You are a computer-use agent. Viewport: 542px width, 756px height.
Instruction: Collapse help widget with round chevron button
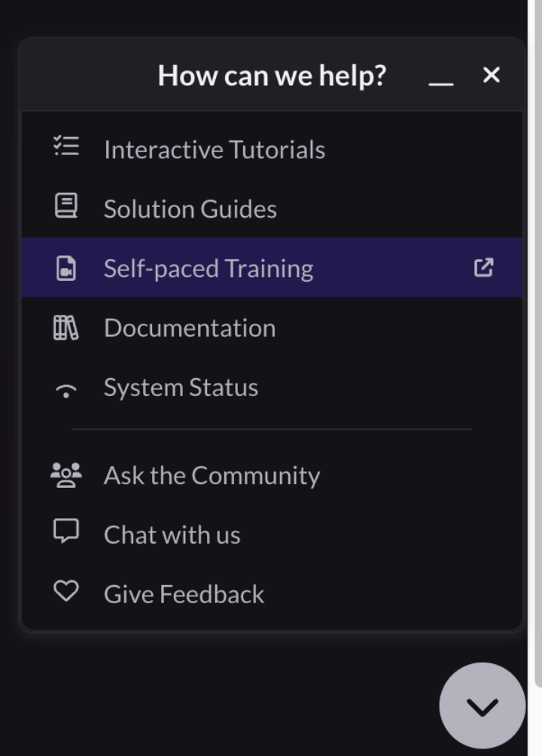click(x=482, y=706)
